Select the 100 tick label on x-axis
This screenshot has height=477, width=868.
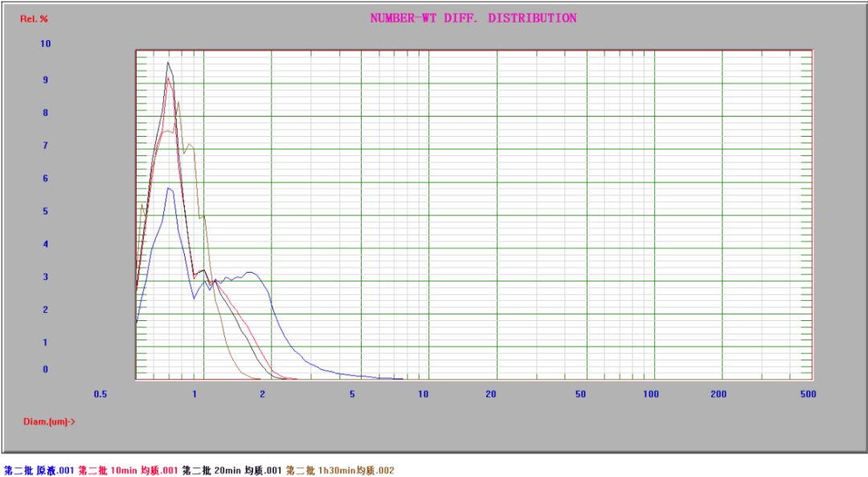click(651, 394)
